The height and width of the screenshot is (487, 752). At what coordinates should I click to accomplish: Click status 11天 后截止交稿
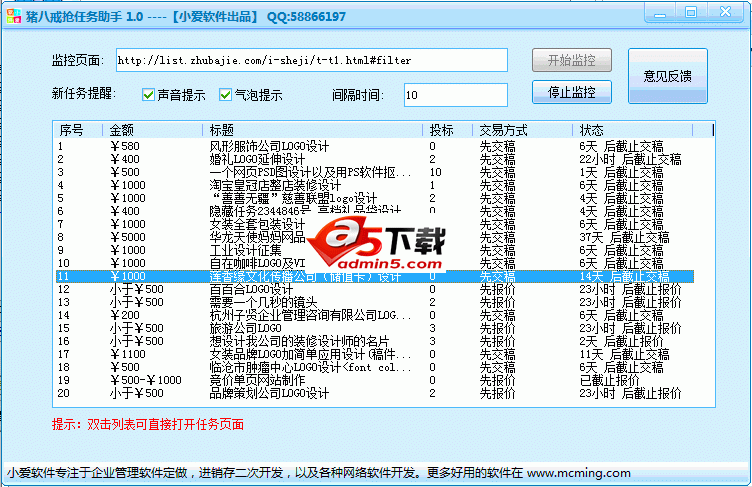pos(624,354)
